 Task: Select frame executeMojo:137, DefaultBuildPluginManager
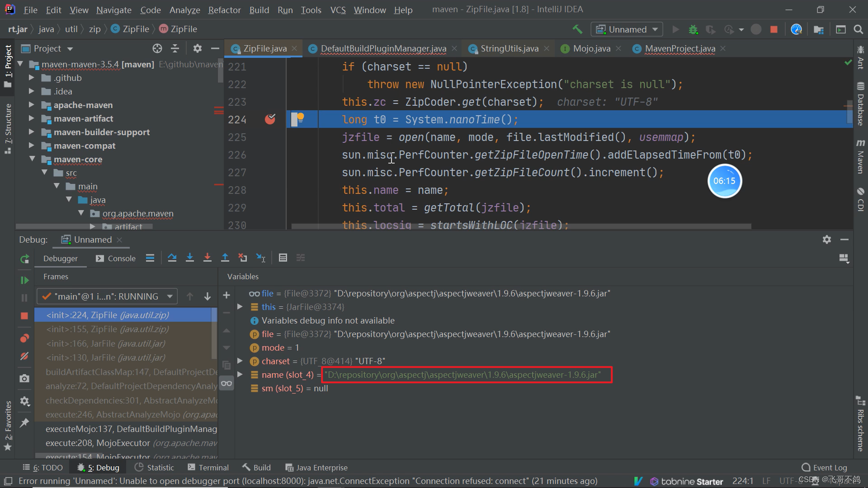125,429
